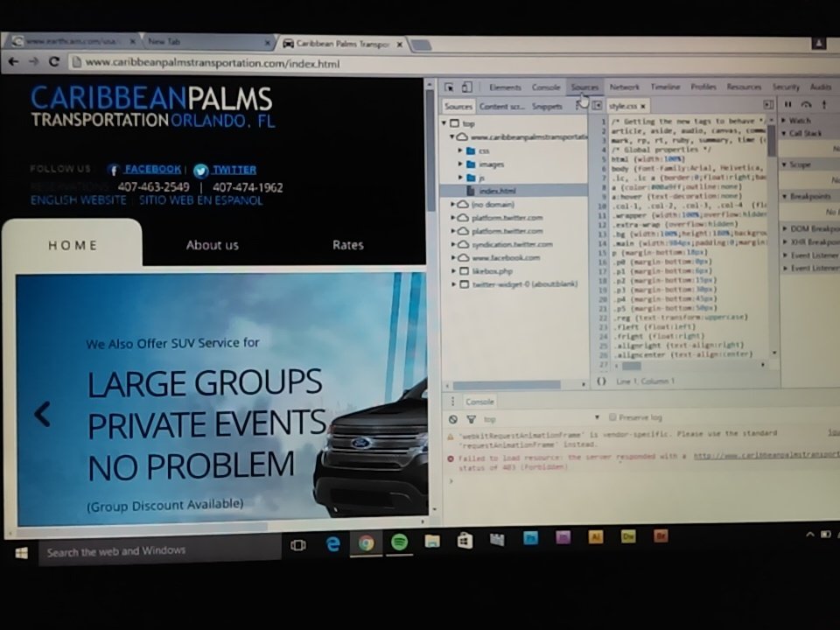The image size is (840, 630).
Task: Click the webpage vertical scrollbar thumb
Action: 430,150
